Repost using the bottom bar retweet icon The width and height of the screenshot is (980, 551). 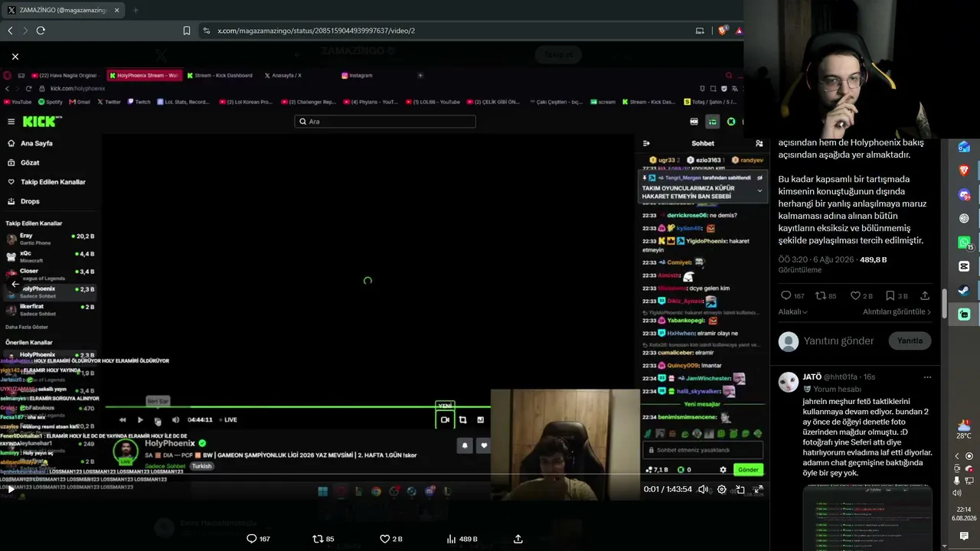(318, 539)
